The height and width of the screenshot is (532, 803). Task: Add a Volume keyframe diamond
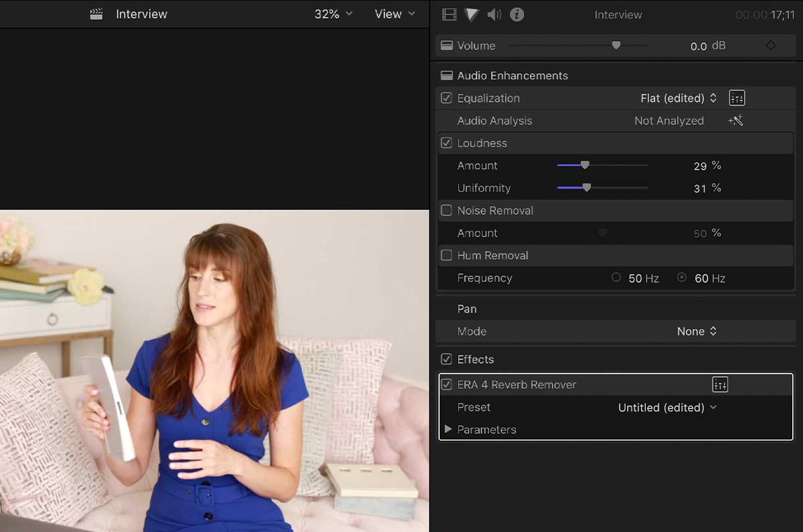pos(771,46)
